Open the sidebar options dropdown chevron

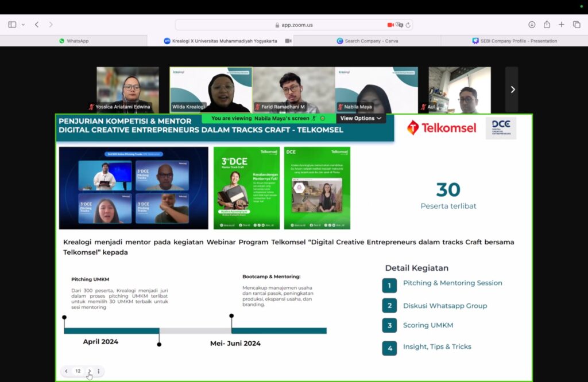pos(23,25)
